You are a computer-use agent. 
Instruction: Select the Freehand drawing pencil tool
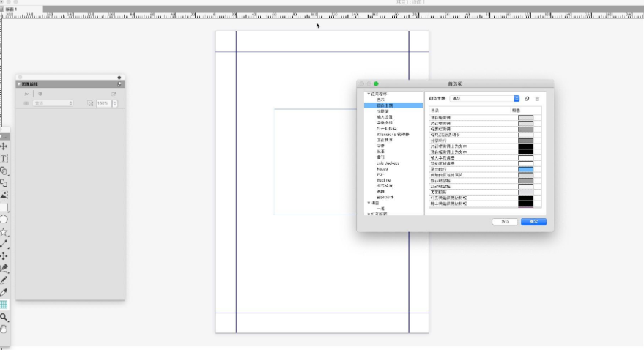(x=4, y=280)
